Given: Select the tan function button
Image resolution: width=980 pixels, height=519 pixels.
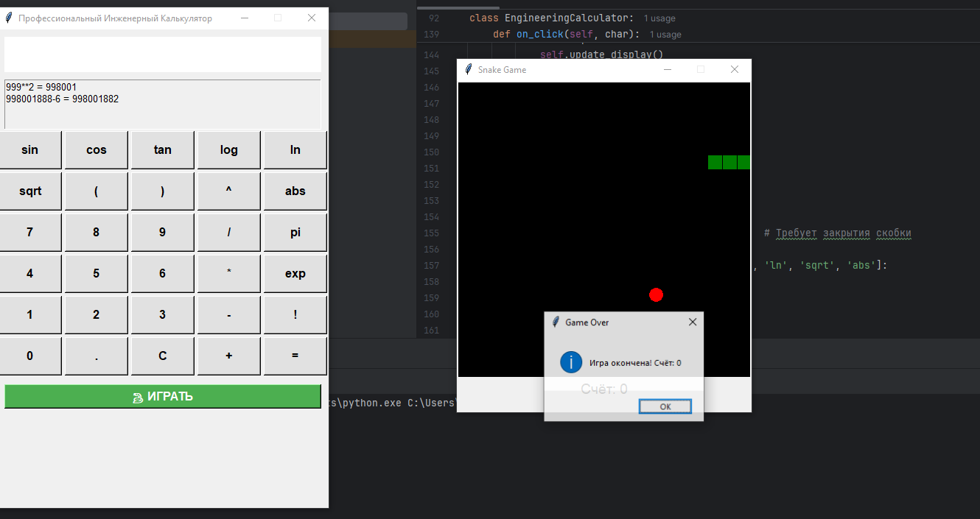Looking at the screenshot, I should tap(163, 150).
